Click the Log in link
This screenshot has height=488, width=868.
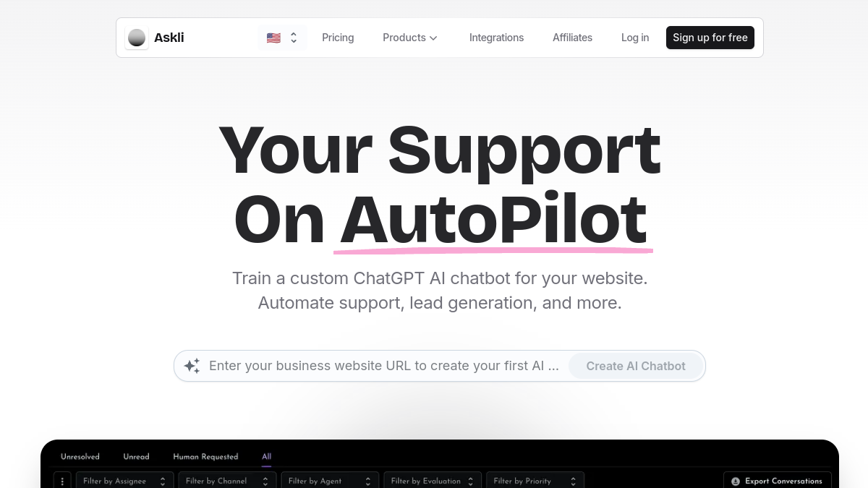635,38
